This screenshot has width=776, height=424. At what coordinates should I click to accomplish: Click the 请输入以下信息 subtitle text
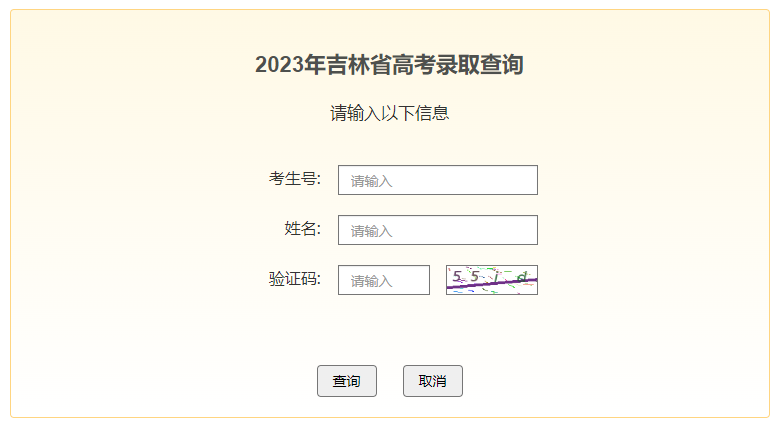389,114
